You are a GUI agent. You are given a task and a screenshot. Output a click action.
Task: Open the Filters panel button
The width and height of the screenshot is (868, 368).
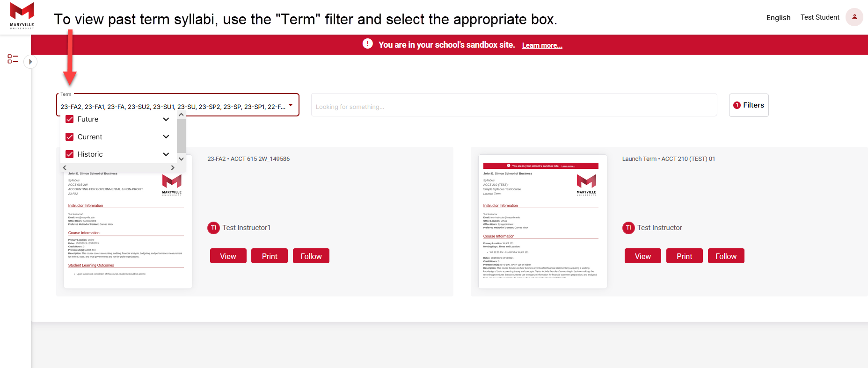(x=749, y=105)
